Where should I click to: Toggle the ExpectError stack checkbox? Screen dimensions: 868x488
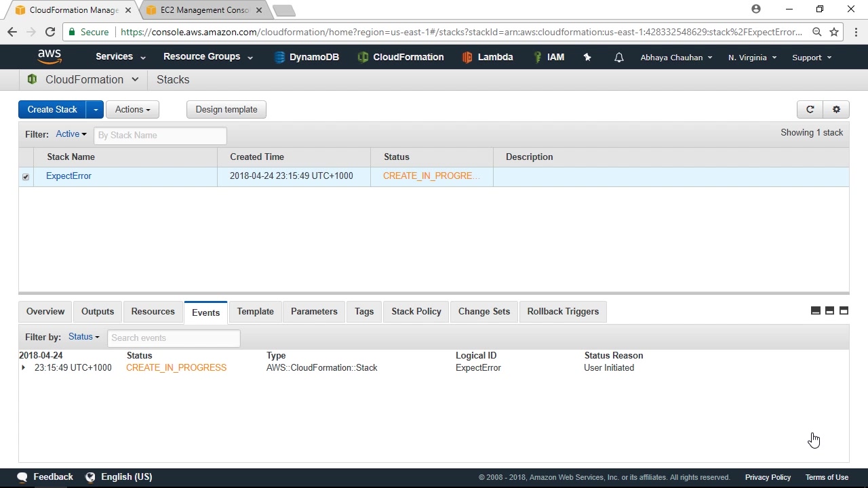(x=26, y=177)
